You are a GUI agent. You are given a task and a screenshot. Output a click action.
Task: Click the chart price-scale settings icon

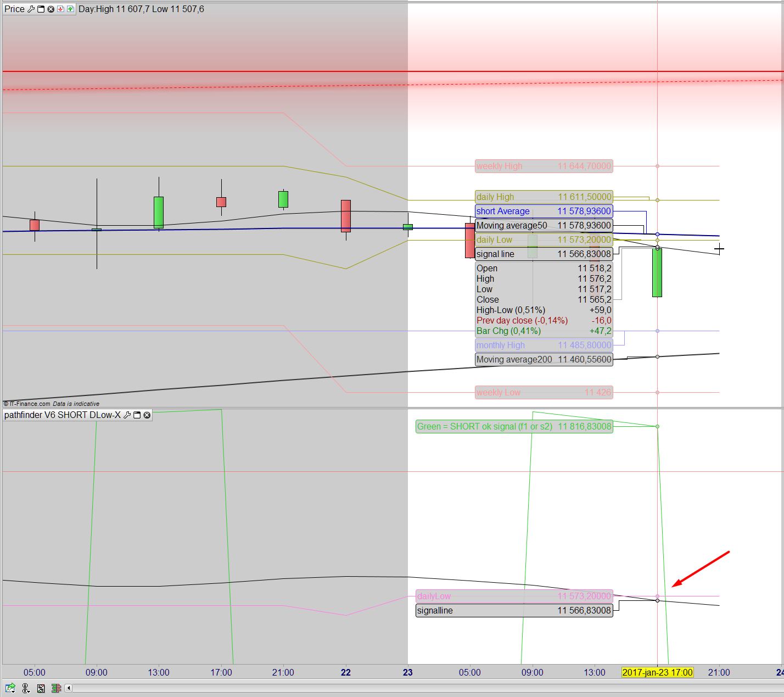[x=41, y=688]
